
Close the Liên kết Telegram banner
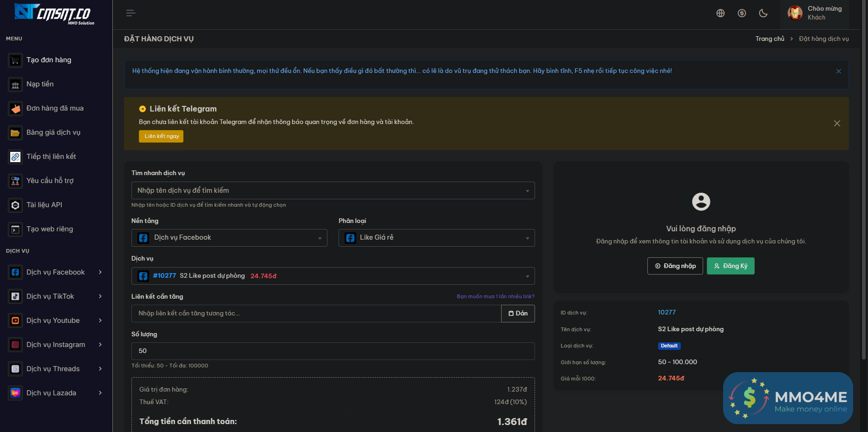click(x=837, y=123)
